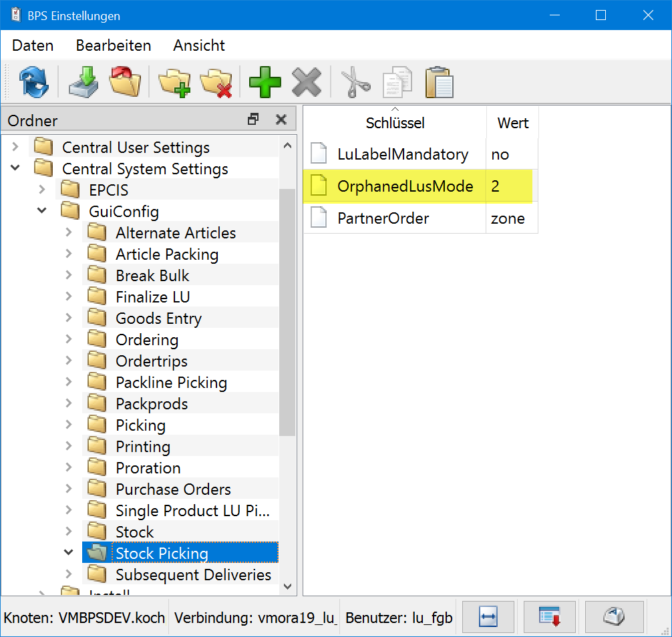This screenshot has height=637, width=672.
Task: Click the table with red down arrow button
Action: pos(550,617)
